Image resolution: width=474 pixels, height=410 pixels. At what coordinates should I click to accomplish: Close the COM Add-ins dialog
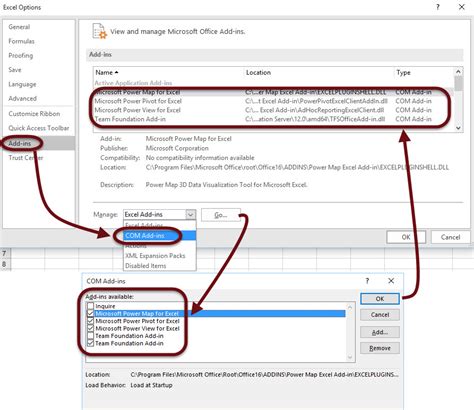391,281
